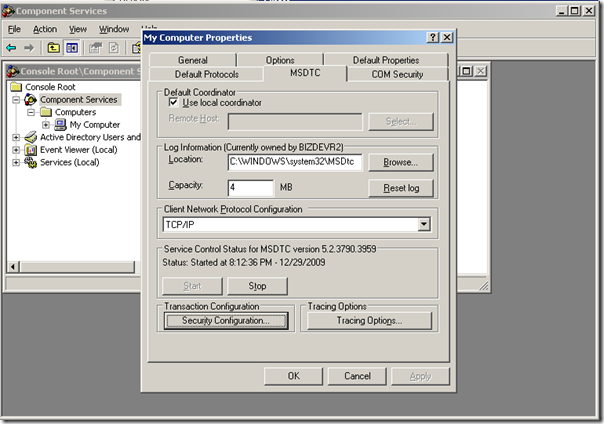
Task: Click the My Computer icon in tree
Action: coord(60,124)
